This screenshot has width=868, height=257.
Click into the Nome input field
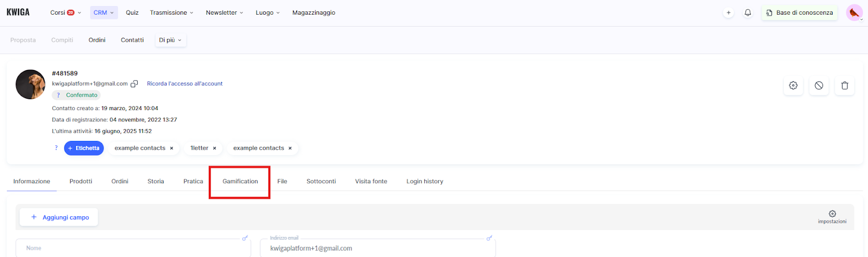pos(133,248)
